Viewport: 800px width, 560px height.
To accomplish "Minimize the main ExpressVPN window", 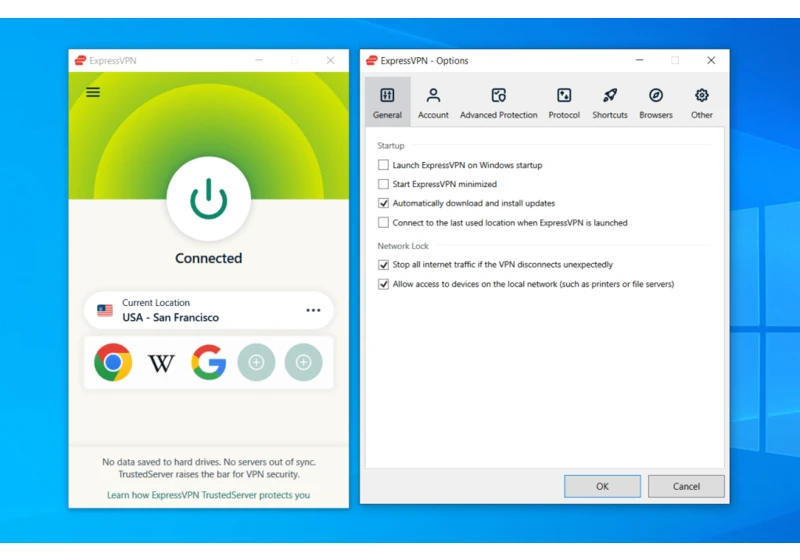I will [x=259, y=60].
